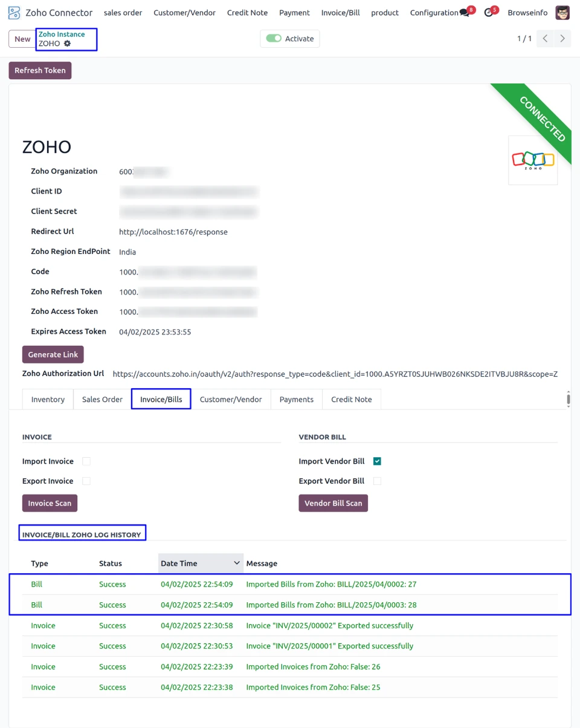The width and height of the screenshot is (580, 728).
Task: Open the Customer/Vendor top menu
Action: tap(184, 13)
